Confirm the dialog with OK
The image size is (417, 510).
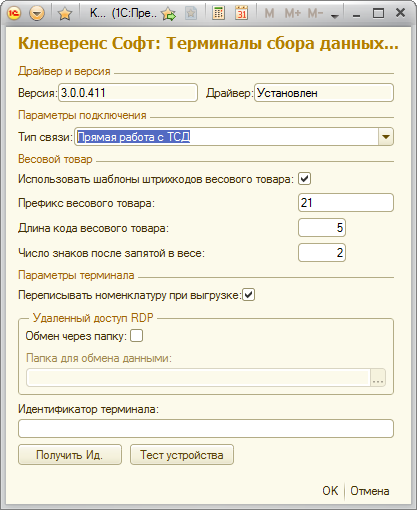pos(330,491)
